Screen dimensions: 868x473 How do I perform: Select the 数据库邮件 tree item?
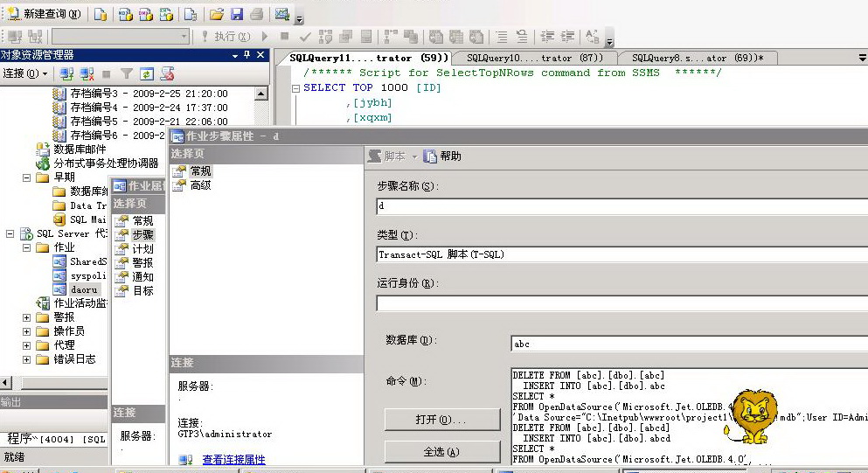click(80, 149)
